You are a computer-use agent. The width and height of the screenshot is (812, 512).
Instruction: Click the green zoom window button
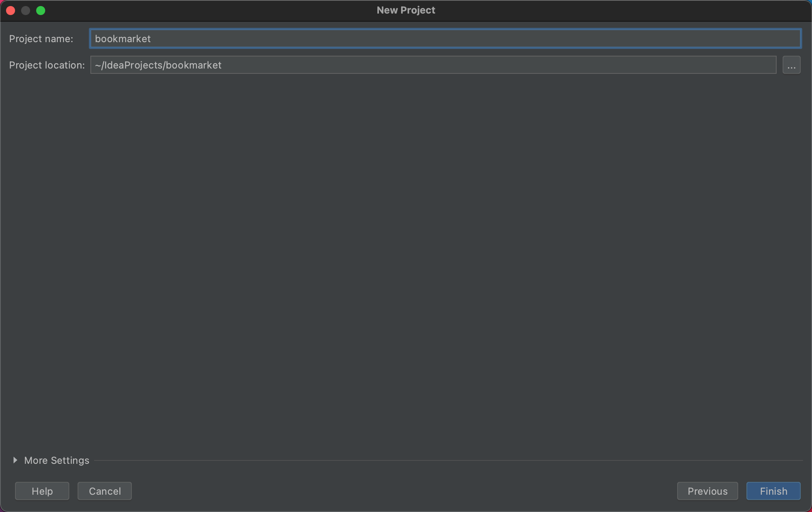(x=41, y=11)
